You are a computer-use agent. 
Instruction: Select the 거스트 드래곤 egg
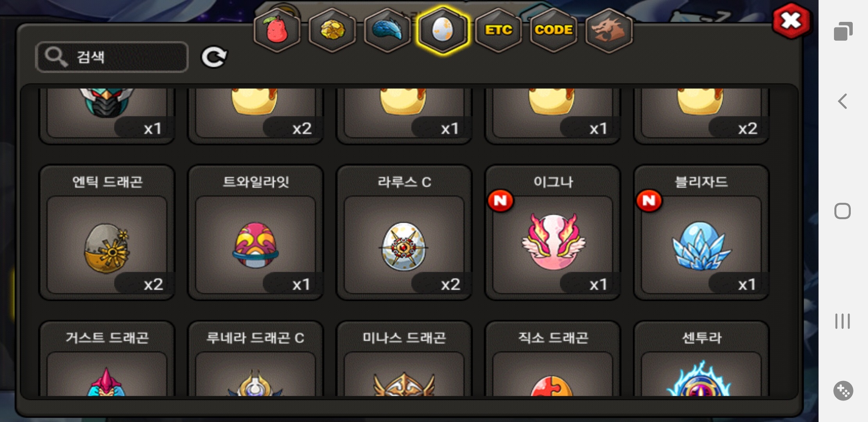[x=107, y=359]
